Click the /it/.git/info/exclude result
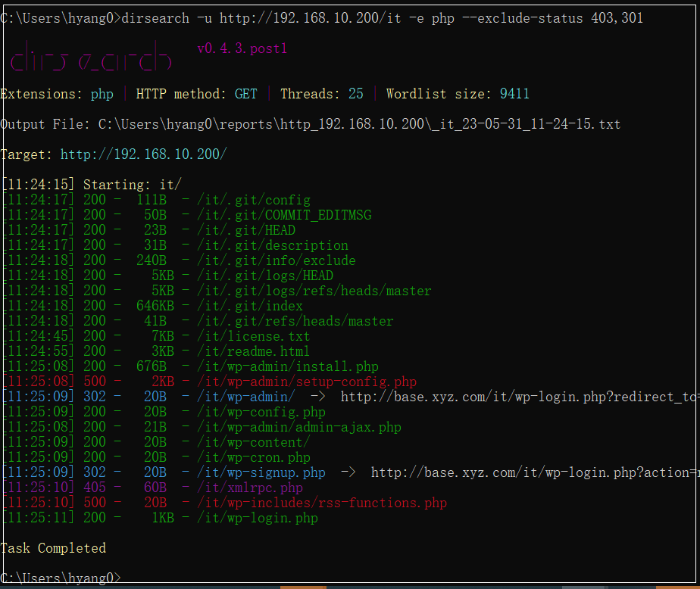Viewport: 700px width, 589px height. (277, 260)
